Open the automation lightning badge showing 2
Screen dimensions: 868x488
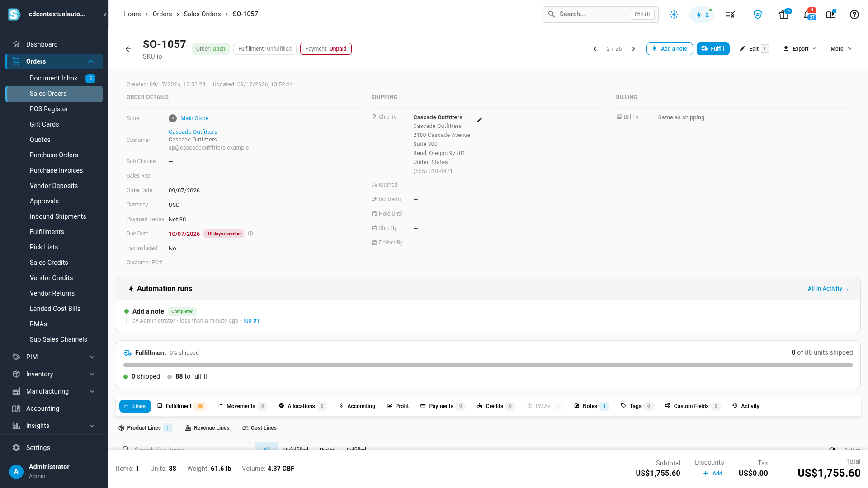(702, 14)
